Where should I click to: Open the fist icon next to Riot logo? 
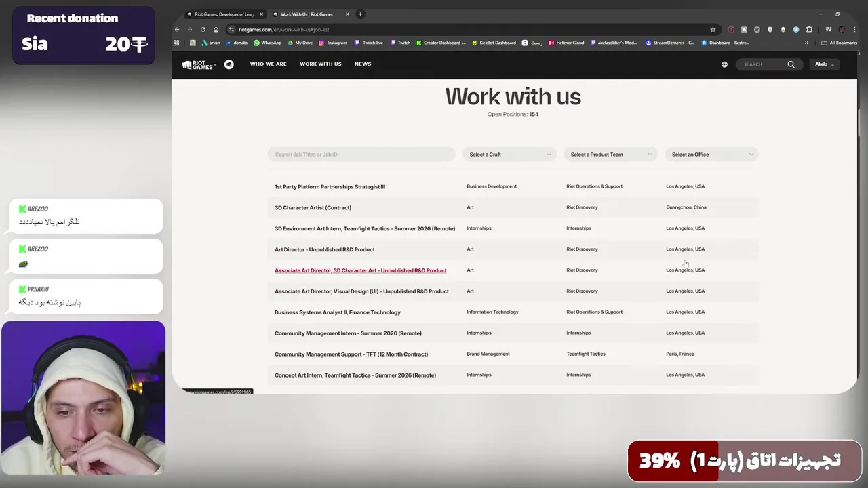pyautogui.click(x=229, y=64)
